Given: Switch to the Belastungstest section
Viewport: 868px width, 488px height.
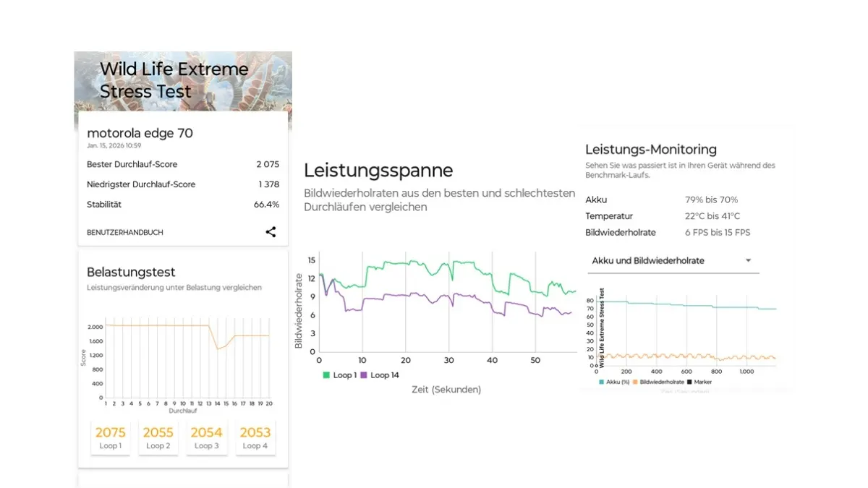Looking at the screenshot, I should point(131,273).
